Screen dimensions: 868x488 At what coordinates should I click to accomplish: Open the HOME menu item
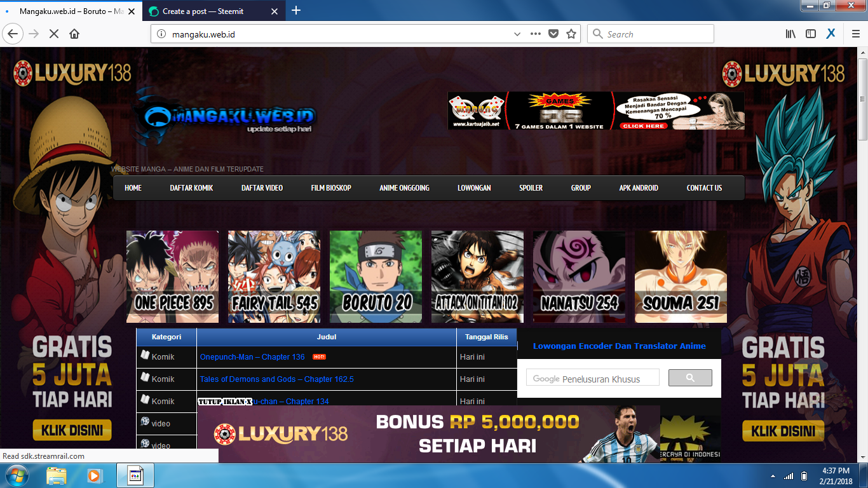(133, 188)
